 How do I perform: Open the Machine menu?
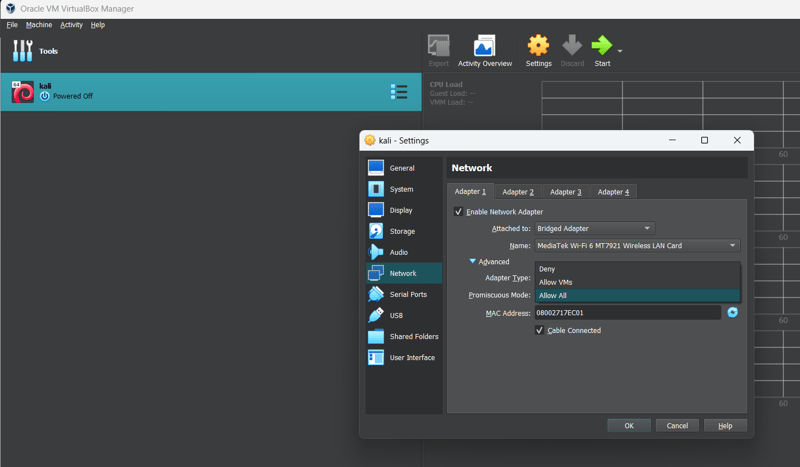pyautogui.click(x=39, y=24)
